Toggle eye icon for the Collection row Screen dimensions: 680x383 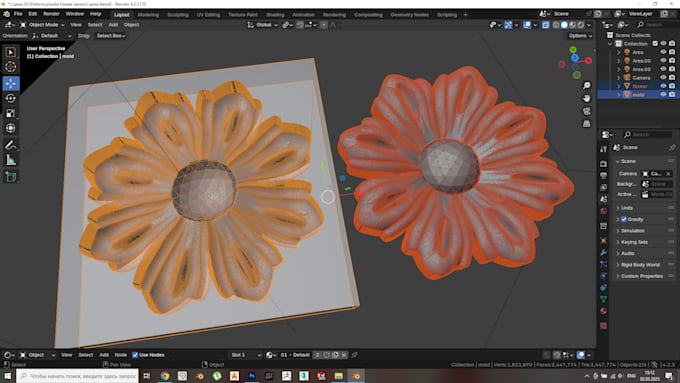[663, 44]
